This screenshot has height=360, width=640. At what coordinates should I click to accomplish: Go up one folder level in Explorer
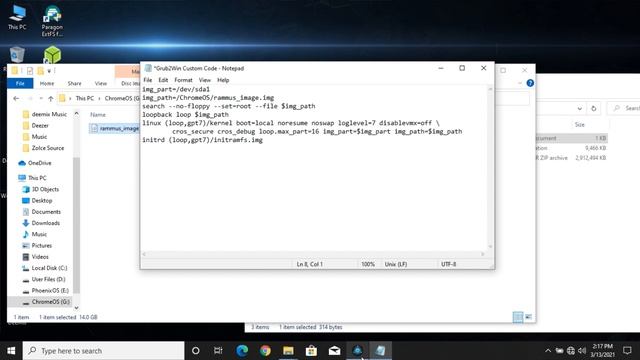coord(51,98)
